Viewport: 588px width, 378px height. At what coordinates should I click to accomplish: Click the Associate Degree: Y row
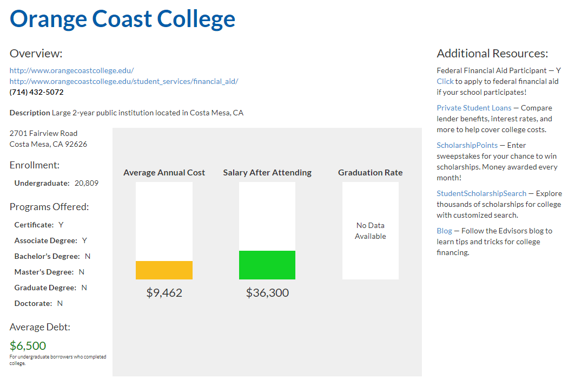click(x=51, y=240)
